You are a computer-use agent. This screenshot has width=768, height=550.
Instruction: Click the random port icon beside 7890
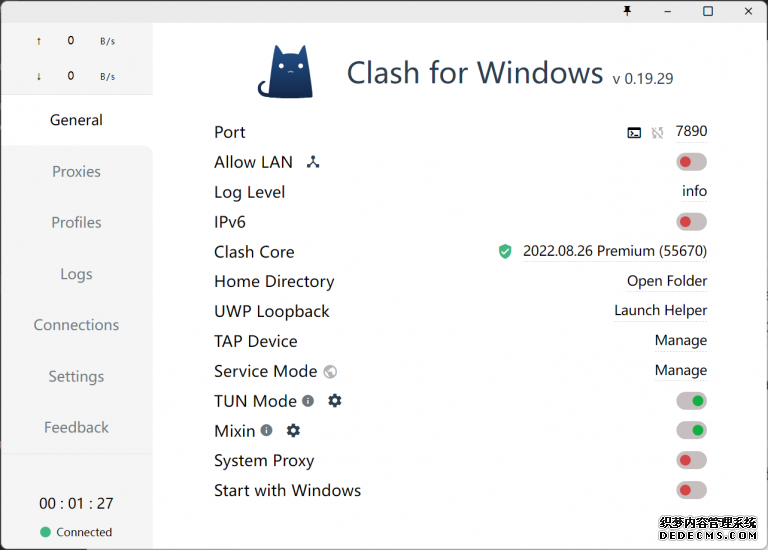(657, 132)
